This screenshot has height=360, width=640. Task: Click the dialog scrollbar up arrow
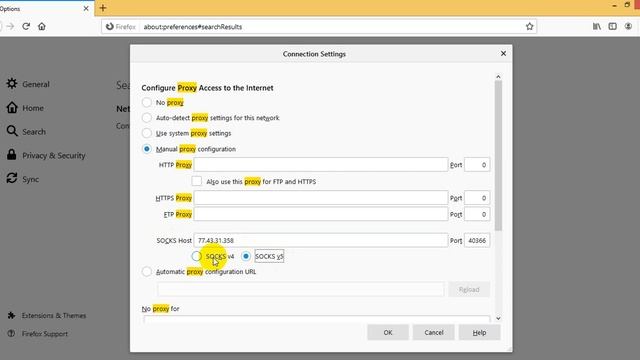pyautogui.click(x=498, y=77)
